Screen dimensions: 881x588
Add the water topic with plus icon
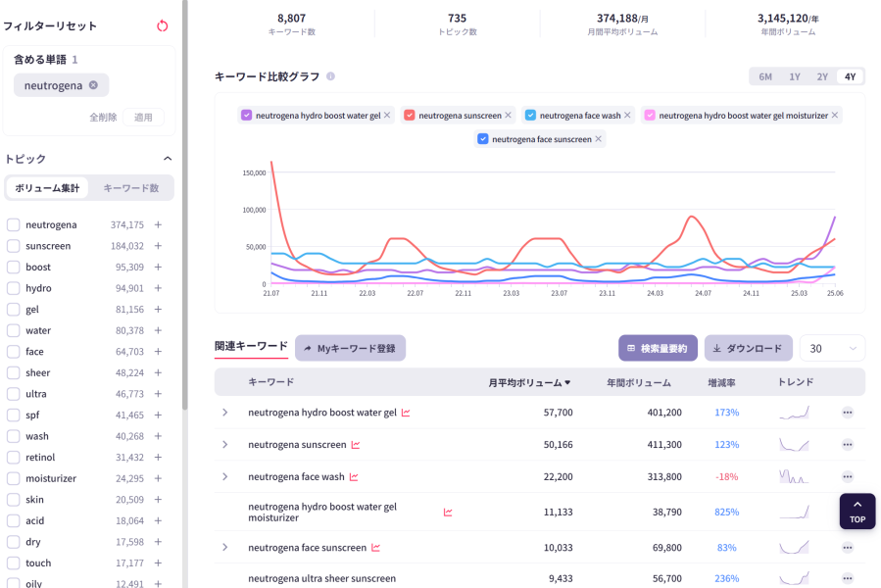coord(159,330)
